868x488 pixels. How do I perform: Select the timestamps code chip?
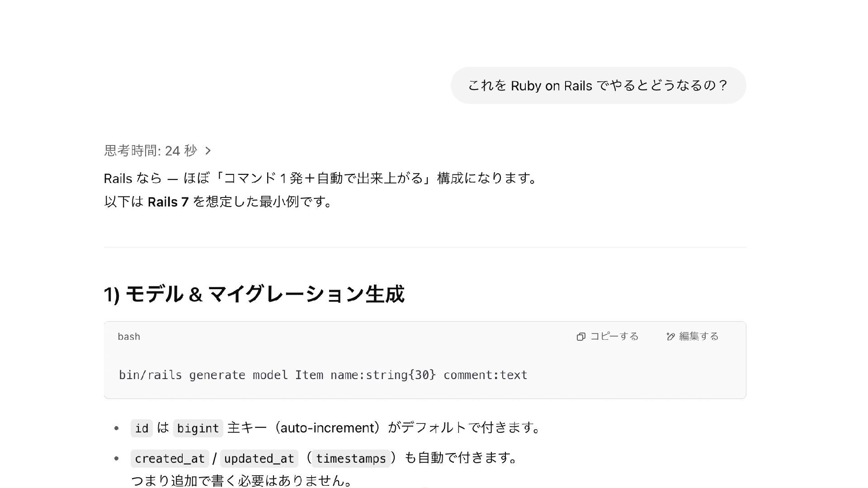pos(351,458)
